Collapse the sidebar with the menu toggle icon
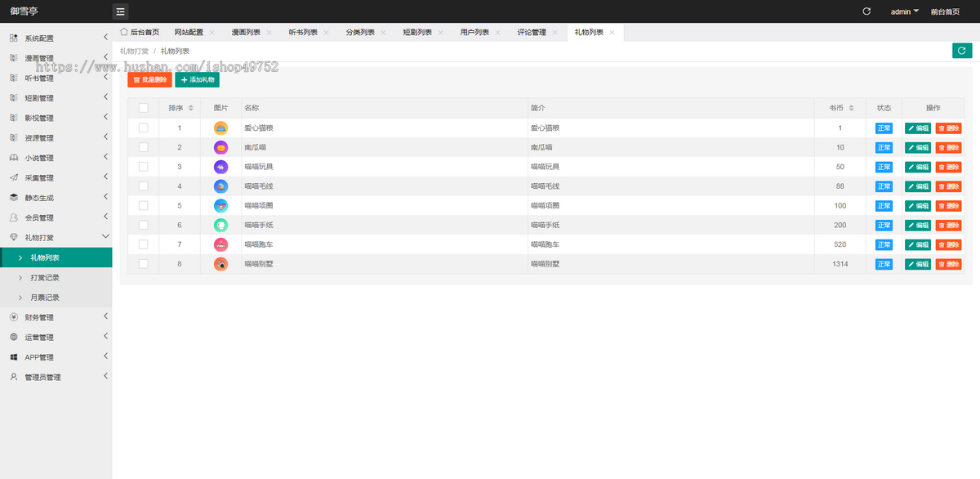 (x=120, y=11)
